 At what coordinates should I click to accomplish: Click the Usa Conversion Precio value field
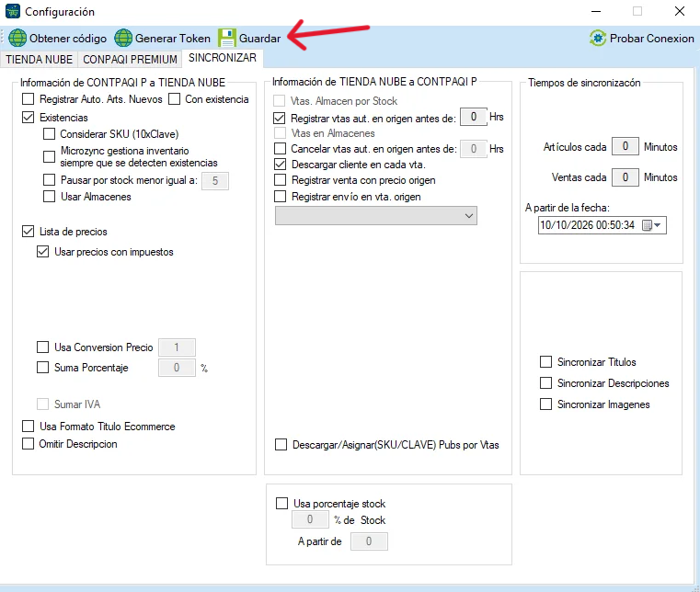coord(177,347)
